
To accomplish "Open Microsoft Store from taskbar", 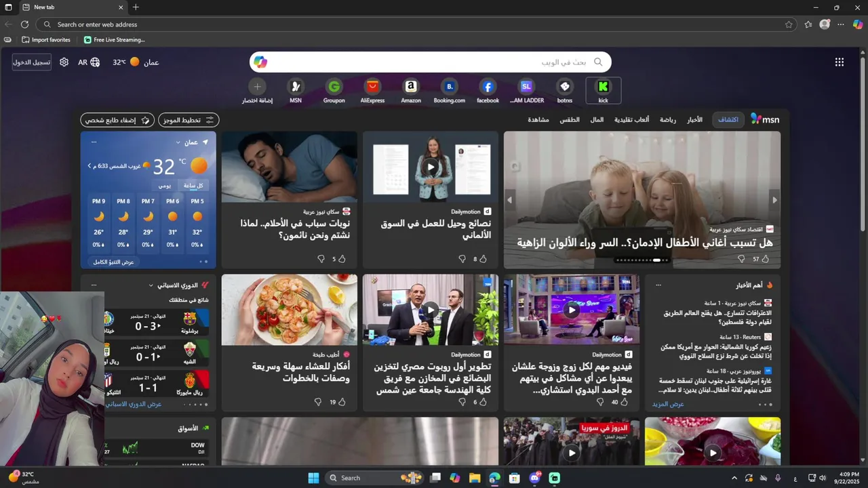I will (515, 478).
